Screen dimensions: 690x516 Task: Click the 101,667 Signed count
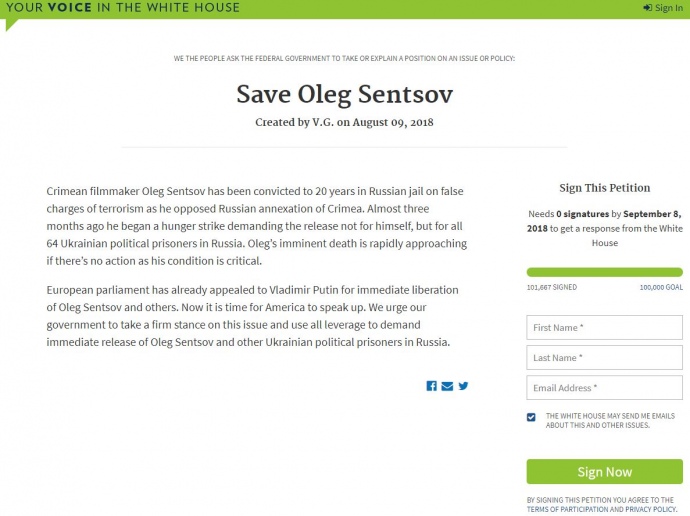click(551, 287)
